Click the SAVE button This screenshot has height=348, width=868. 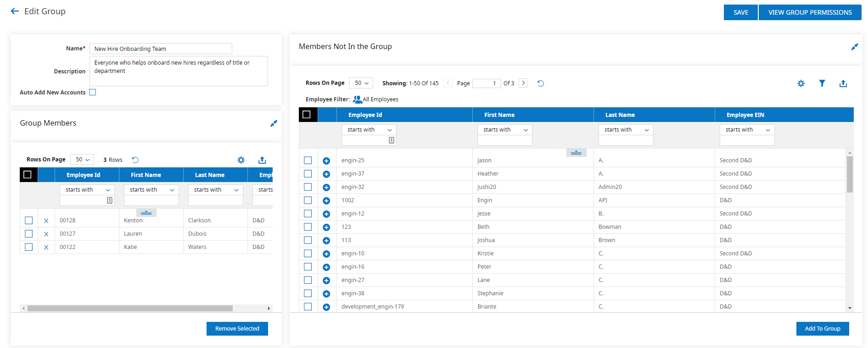(741, 12)
